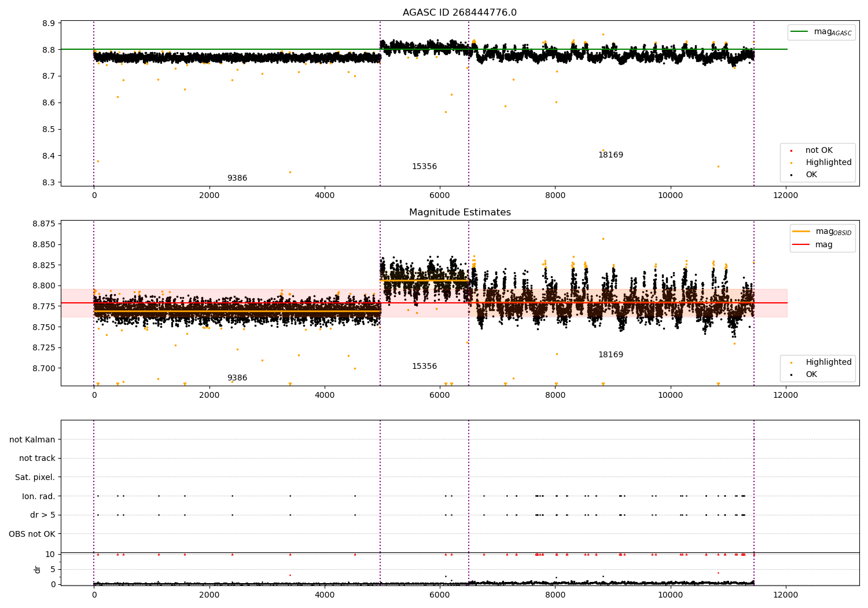The image size is (868, 608).
Task: Click the 10 tick on the dr axis
Action: pos(50,554)
